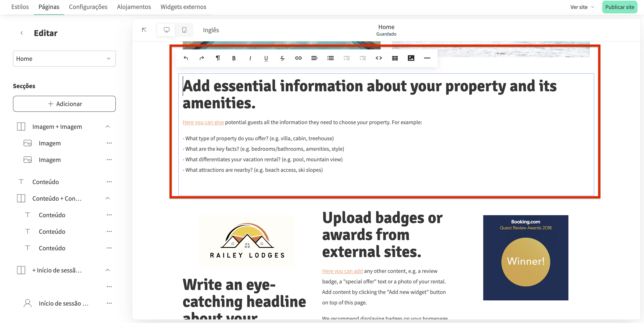Click the strikethrough icon
644x323 pixels.
(282, 58)
